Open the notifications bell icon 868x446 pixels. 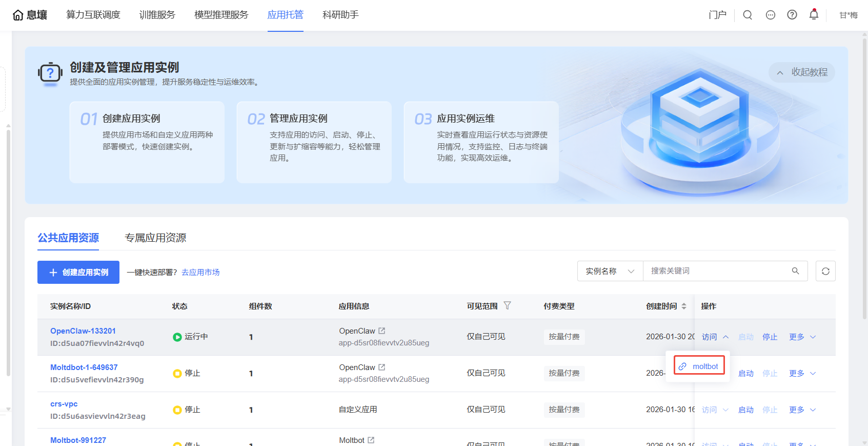(814, 15)
